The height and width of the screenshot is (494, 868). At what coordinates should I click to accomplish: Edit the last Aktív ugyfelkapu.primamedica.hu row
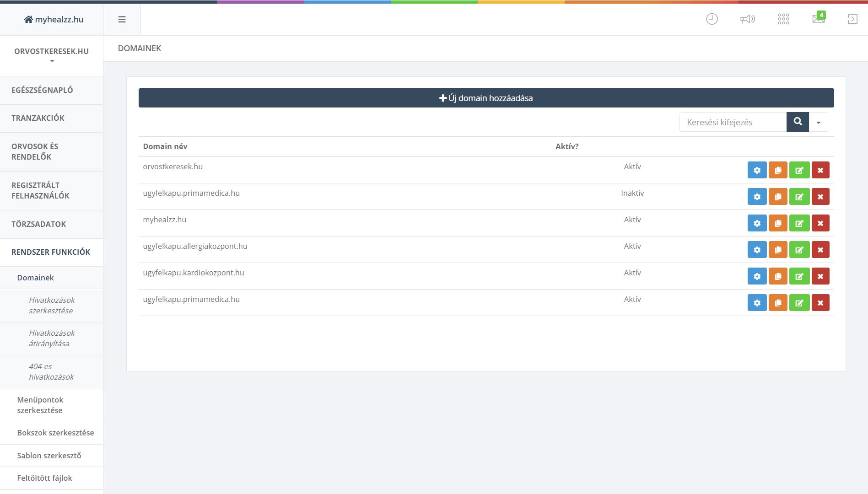point(799,303)
